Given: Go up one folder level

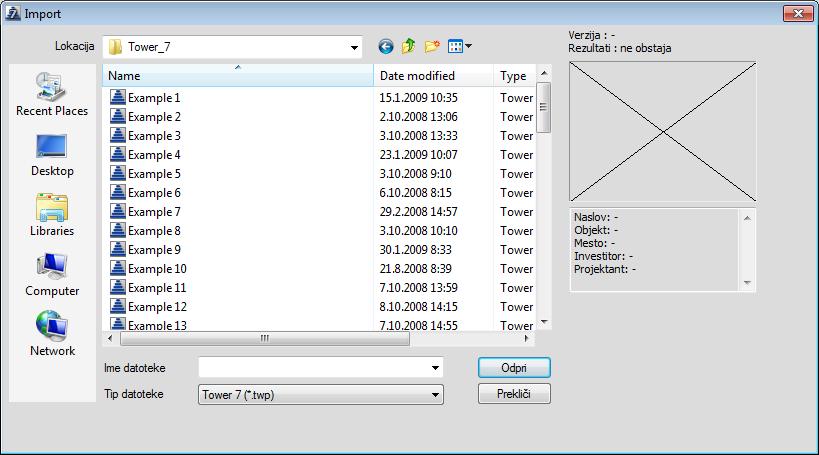Looking at the screenshot, I should pyautogui.click(x=408, y=46).
